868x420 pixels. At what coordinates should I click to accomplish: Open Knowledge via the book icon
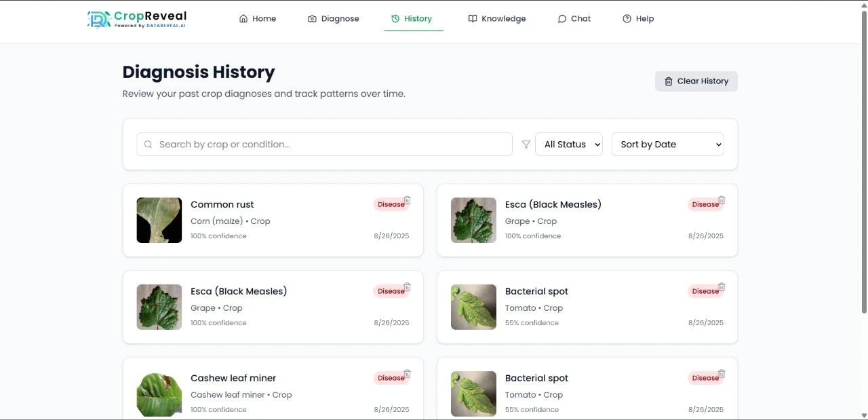[x=472, y=18]
